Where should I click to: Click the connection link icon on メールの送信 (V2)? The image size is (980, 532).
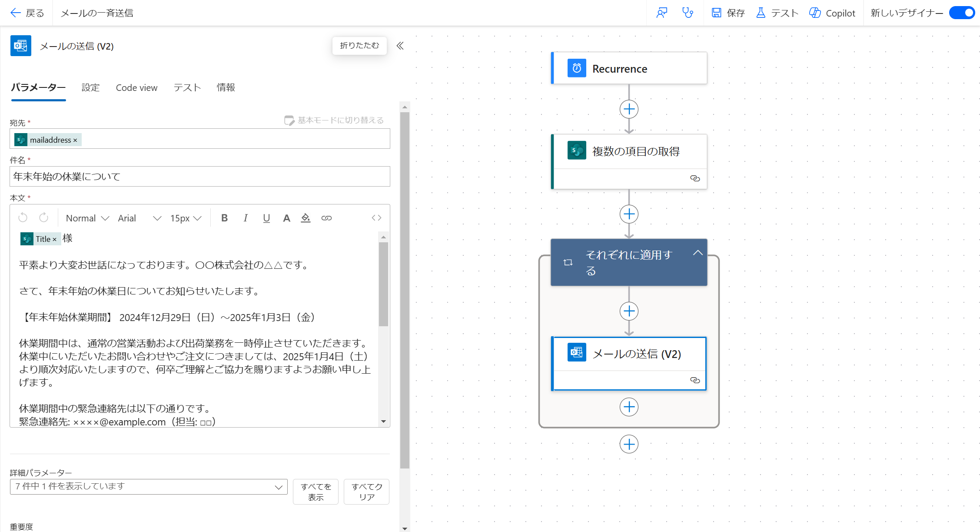tap(695, 380)
